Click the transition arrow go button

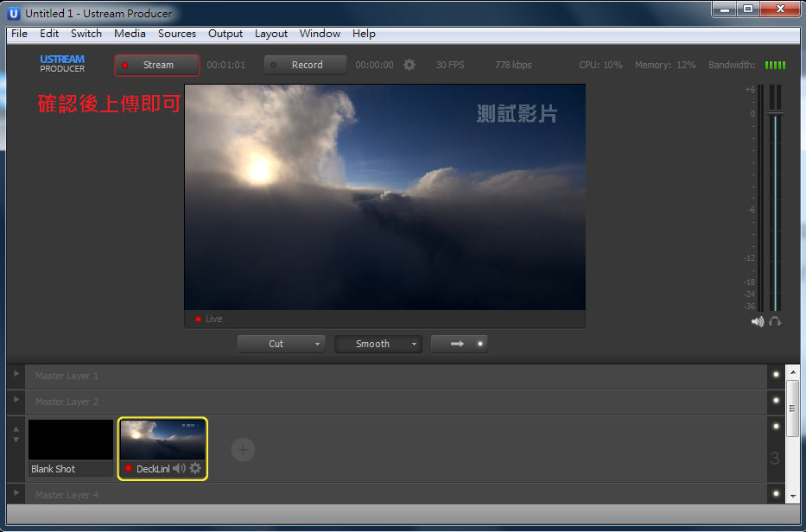(459, 344)
